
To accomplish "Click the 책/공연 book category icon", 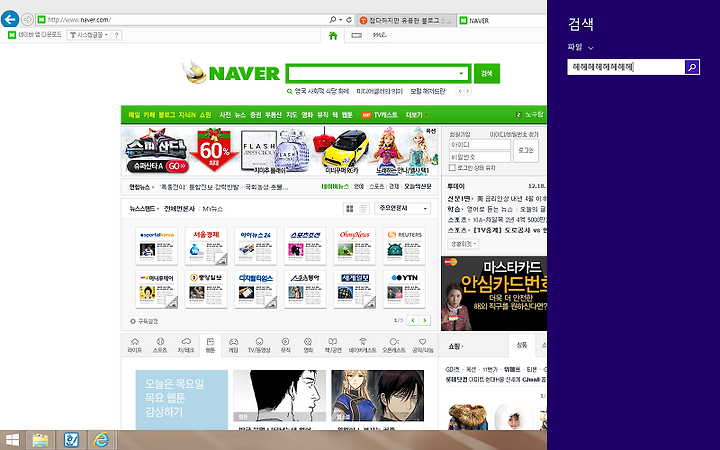I will (333, 345).
